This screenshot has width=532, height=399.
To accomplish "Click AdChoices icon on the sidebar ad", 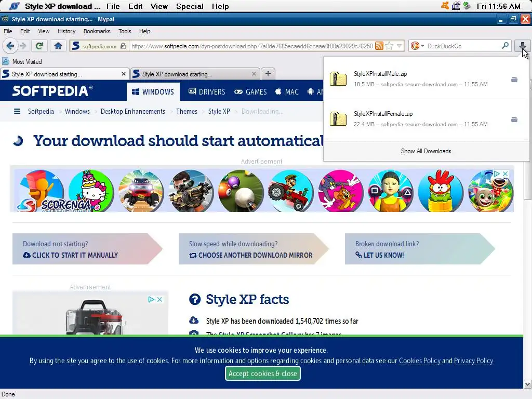I will 151,299.
